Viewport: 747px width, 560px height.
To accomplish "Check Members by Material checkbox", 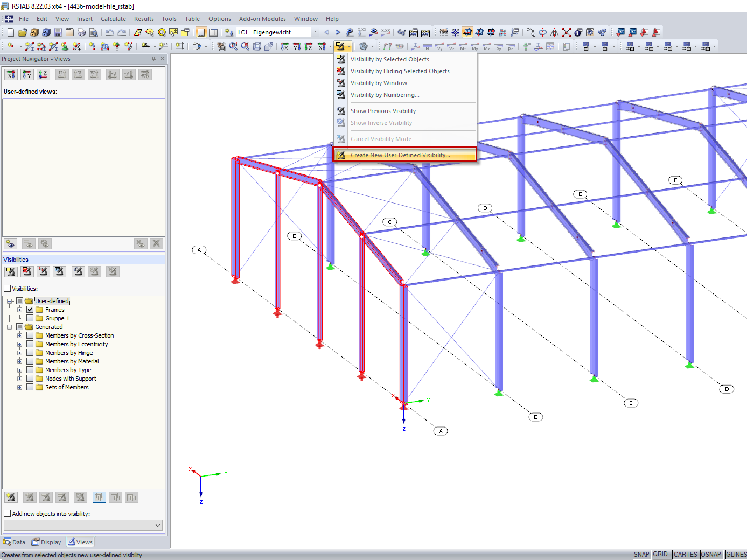I will tap(30, 361).
